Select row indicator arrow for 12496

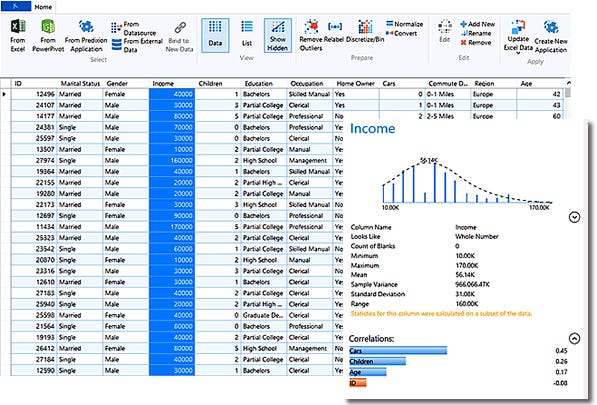5,94
